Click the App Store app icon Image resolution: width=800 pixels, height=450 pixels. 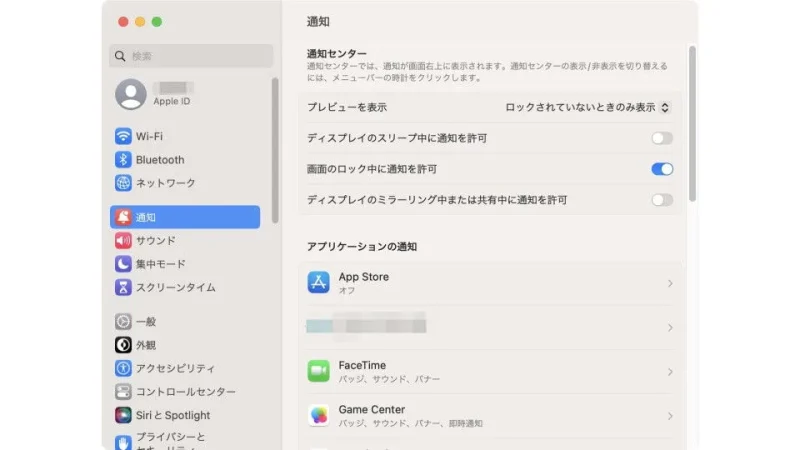[x=318, y=282]
